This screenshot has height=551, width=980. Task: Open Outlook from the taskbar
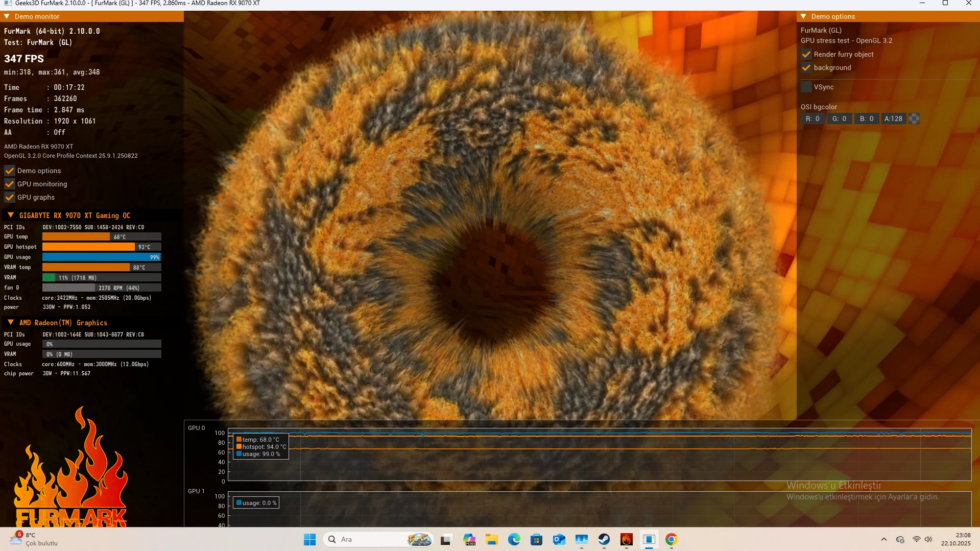559,539
